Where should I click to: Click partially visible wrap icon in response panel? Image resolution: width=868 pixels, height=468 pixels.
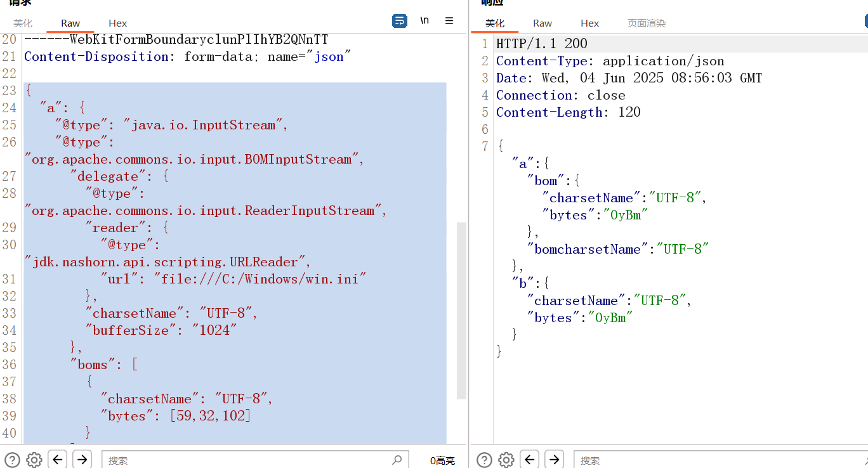point(865,21)
